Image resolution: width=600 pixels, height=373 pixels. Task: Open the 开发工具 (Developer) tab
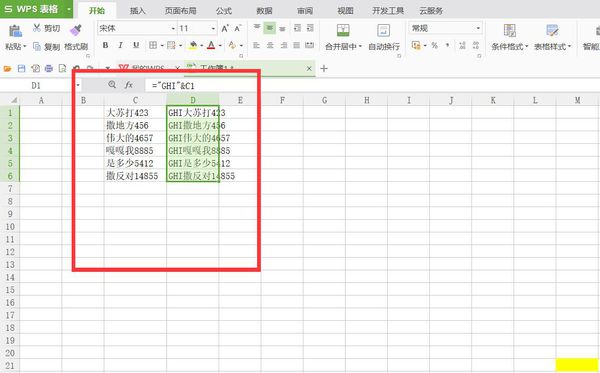click(388, 10)
